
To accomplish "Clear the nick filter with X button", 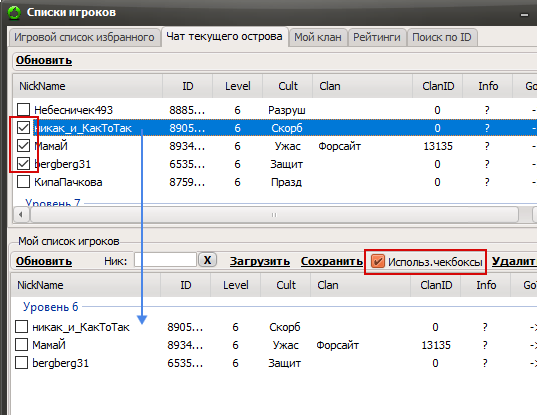I will point(208,260).
